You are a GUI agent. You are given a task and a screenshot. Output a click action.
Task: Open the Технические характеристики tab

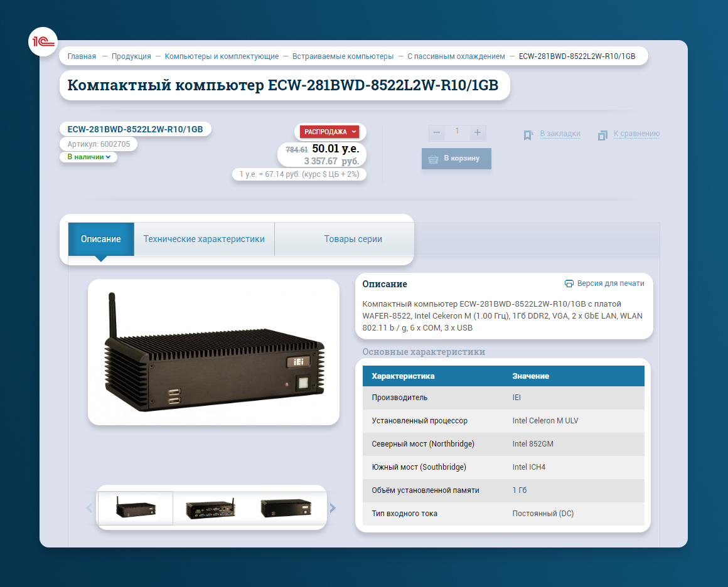click(204, 239)
